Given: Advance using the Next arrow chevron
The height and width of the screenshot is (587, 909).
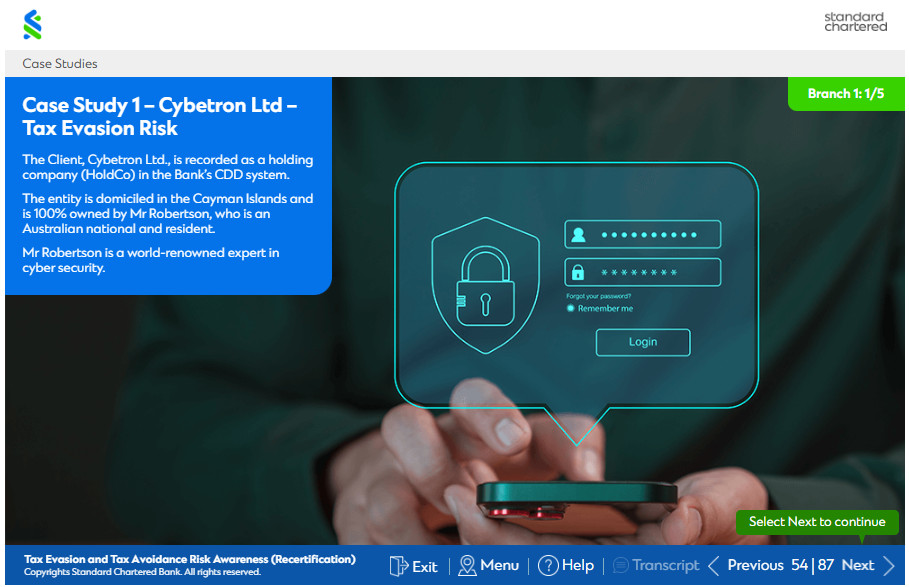Looking at the screenshot, I should click(889, 566).
